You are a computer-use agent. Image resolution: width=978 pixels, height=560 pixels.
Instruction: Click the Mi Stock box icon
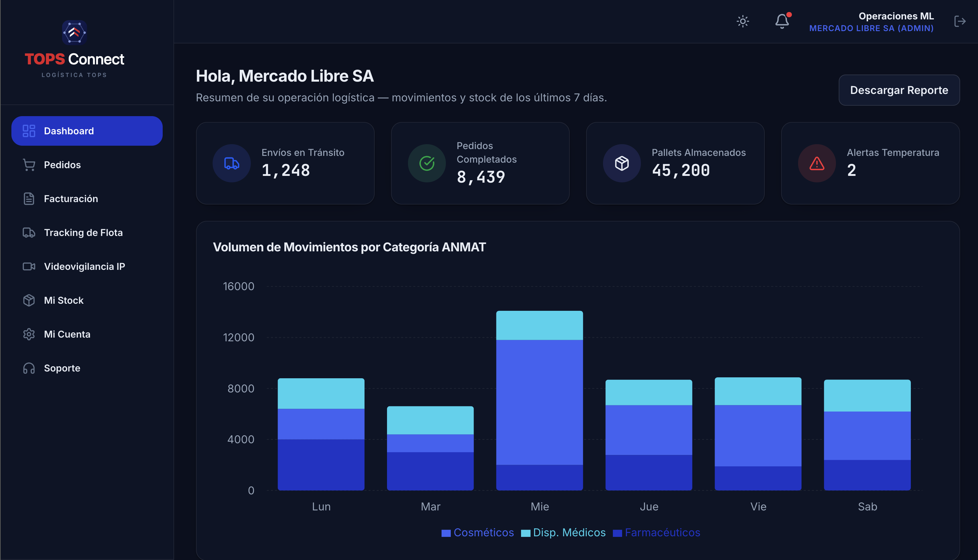[29, 300]
